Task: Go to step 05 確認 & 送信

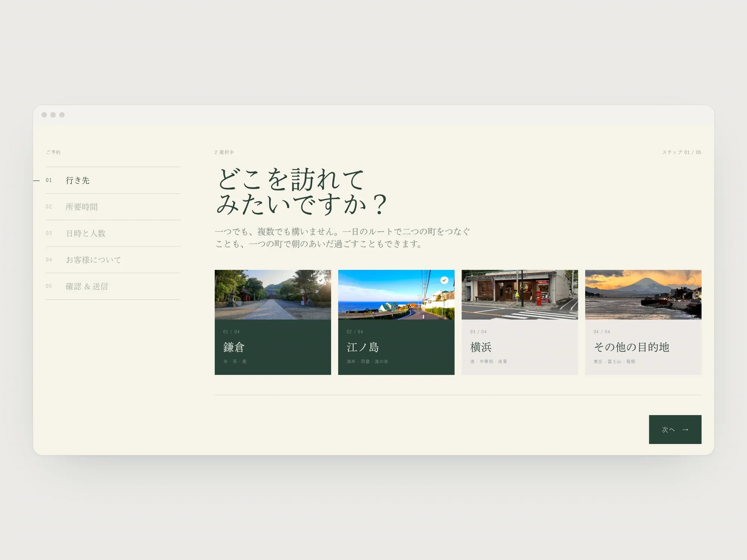Action: point(113,286)
